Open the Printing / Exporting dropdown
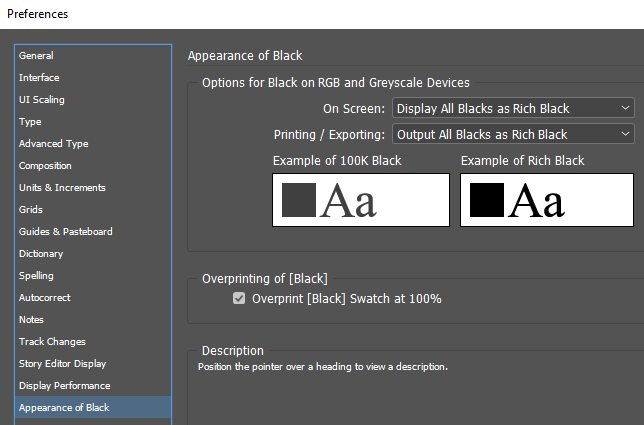This screenshot has width=644, height=425. pos(513,134)
